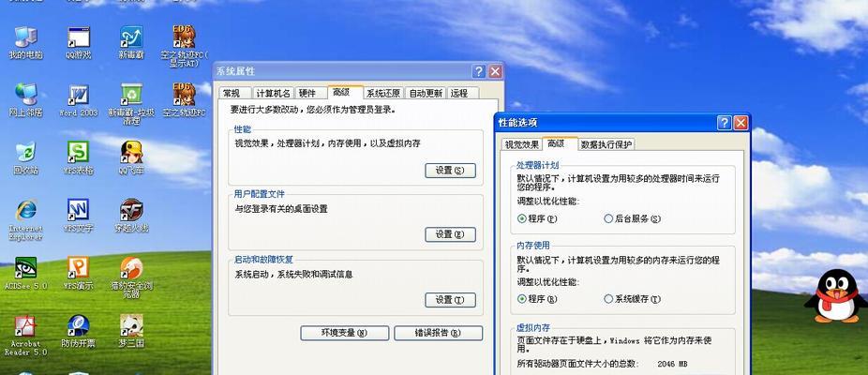Click the 要进行大多数改动 administrator notice text

tap(313, 110)
